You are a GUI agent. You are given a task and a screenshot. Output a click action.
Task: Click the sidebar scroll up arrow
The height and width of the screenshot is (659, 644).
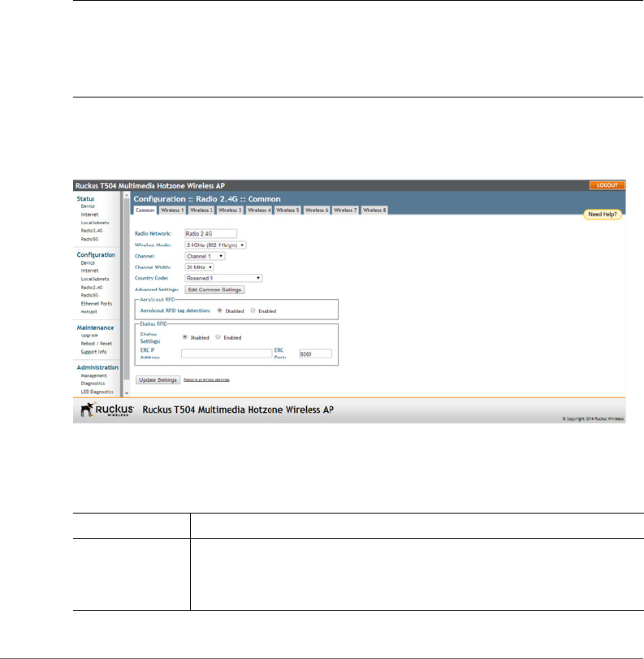coord(127,195)
